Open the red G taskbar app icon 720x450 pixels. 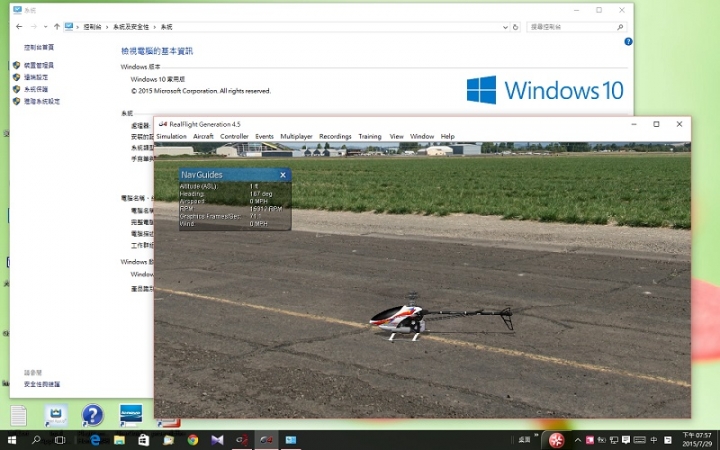click(242, 440)
